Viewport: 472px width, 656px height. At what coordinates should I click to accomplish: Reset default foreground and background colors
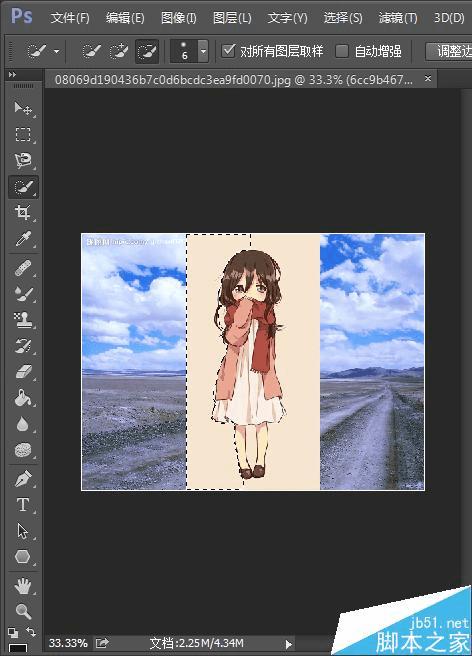pyautogui.click(x=13, y=632)
